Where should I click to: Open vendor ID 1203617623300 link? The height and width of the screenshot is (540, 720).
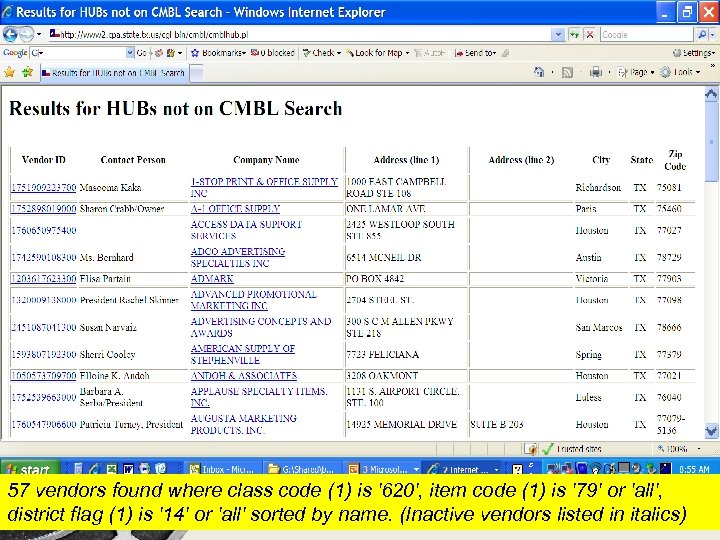point(44,279)
